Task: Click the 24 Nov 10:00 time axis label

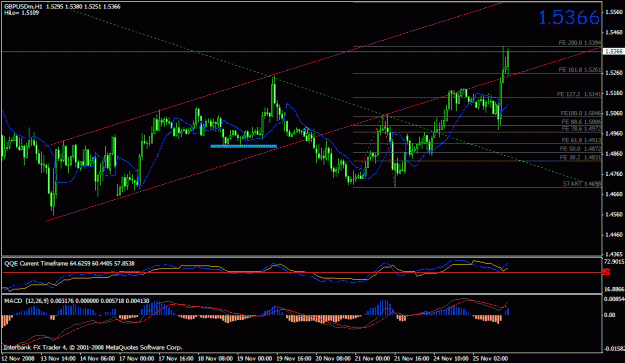Action: 452,358
